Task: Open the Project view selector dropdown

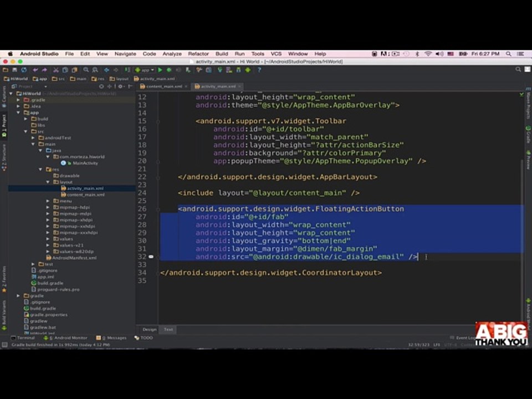Action: [x=29, y=86]
